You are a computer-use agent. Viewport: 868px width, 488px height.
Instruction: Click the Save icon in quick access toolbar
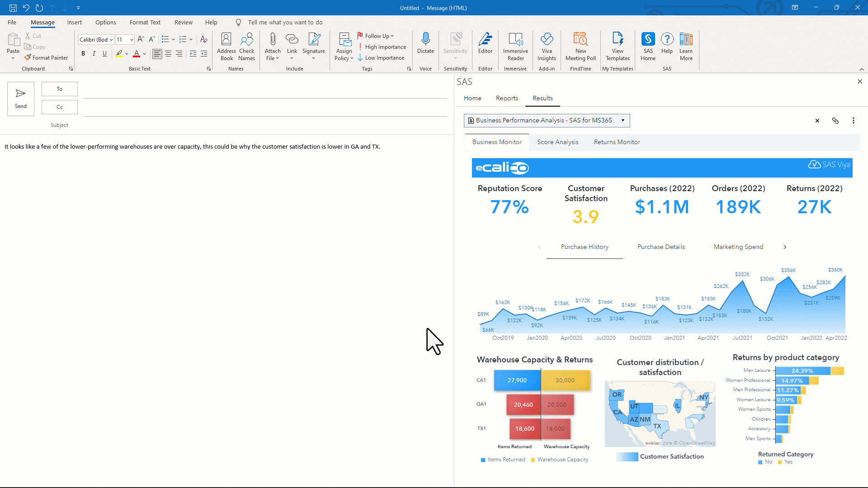13,8
